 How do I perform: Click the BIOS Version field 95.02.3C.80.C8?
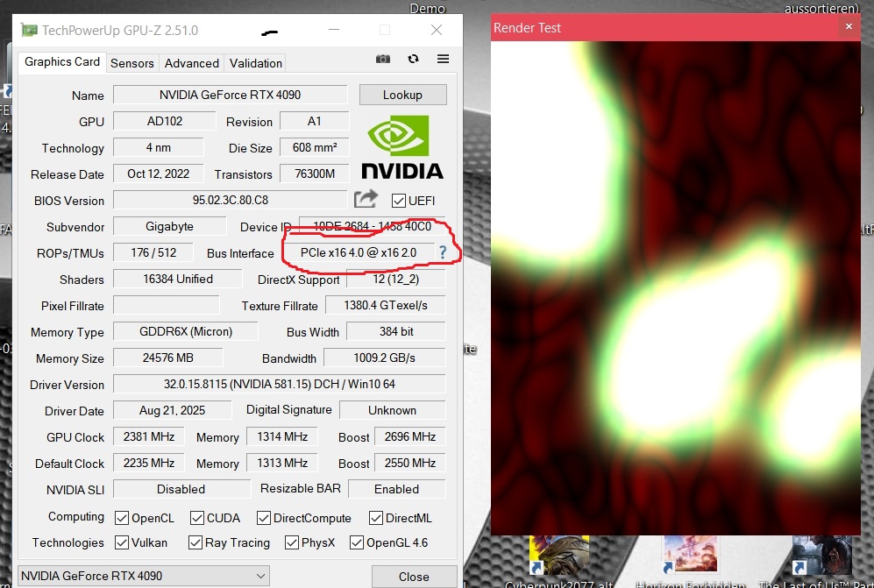[x=231, y=200]
